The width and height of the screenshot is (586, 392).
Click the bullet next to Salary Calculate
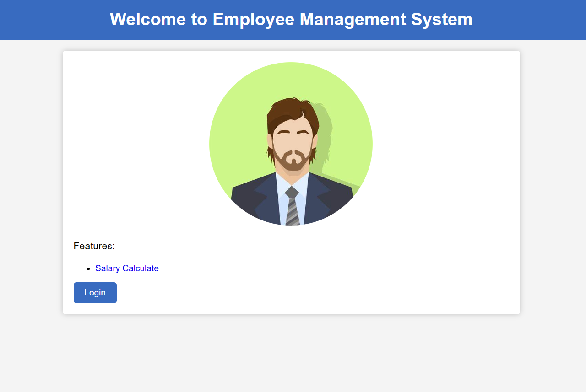88,268
